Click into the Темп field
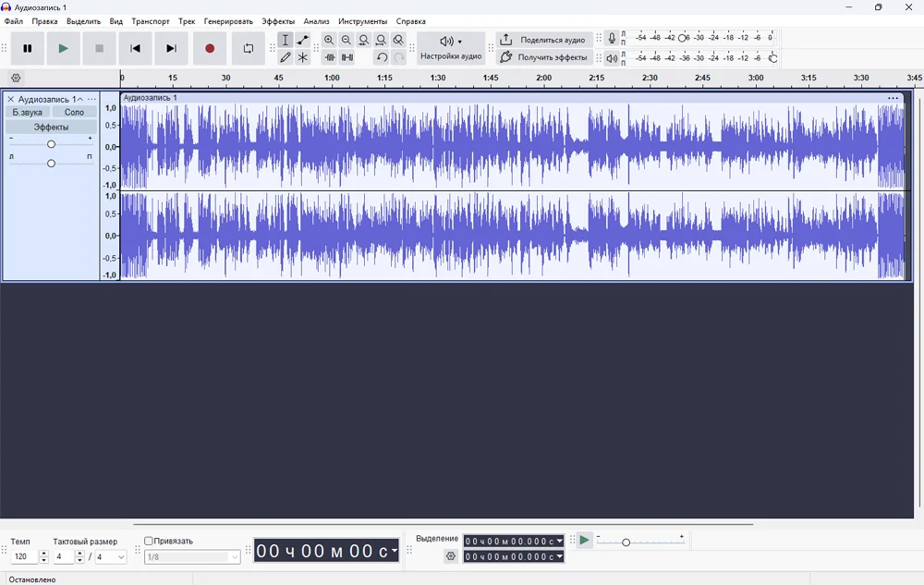Screen dimensions: 924x585 click(25, 556)
